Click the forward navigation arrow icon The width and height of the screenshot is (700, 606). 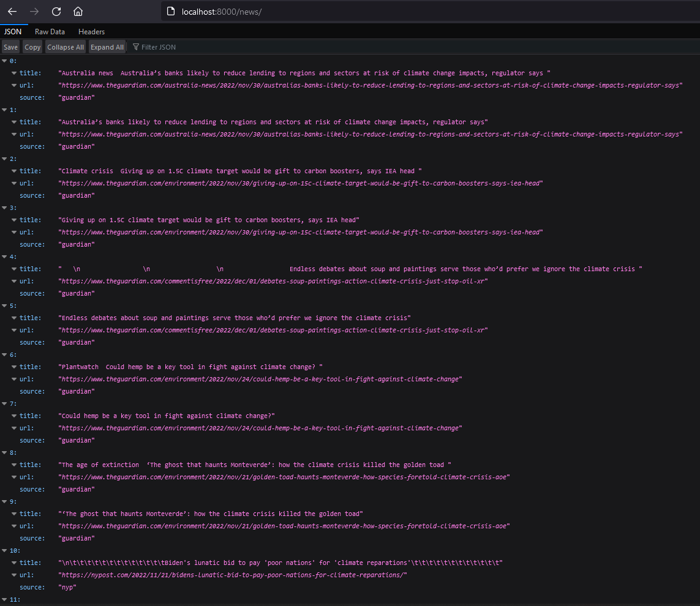34,11
